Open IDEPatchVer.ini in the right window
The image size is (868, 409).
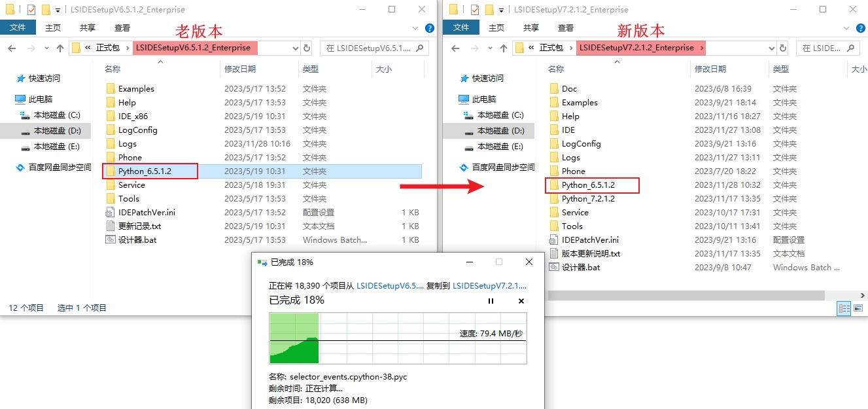(x=589, y=240)
